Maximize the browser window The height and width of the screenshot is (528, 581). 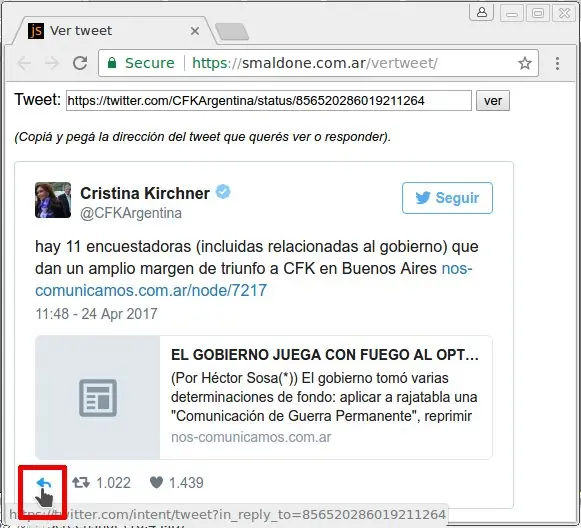pyautogui.click(x=538, y=13)
